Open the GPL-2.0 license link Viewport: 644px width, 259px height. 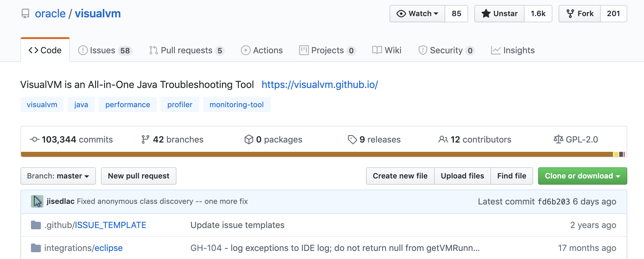click(576, 139)
